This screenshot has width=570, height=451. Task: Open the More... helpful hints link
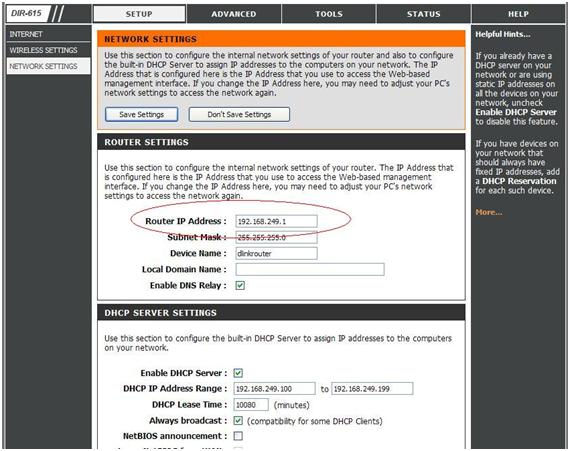[489, 212]
